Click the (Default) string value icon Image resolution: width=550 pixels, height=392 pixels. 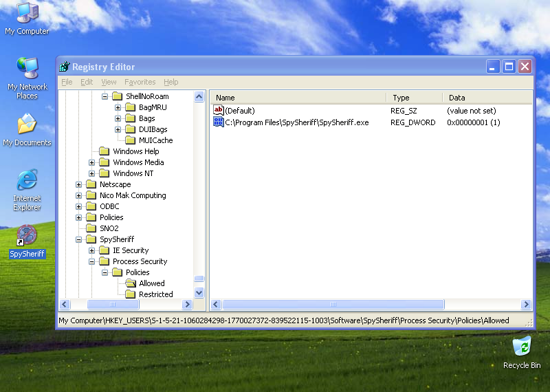(218, 111)
